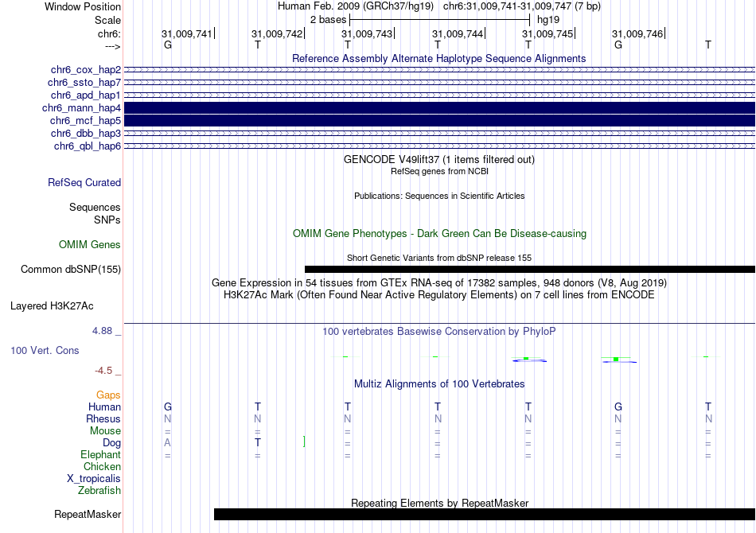Click the RefSeq Curated track label
756x533 pixels.
tap(84, 183)
